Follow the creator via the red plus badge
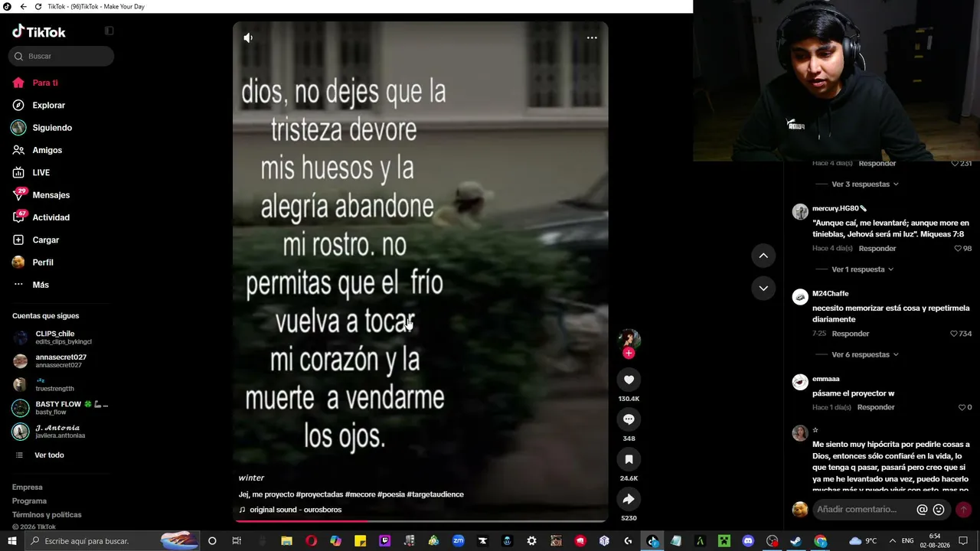The width and height of the screenshot is (980, 551). click(629, 353)
